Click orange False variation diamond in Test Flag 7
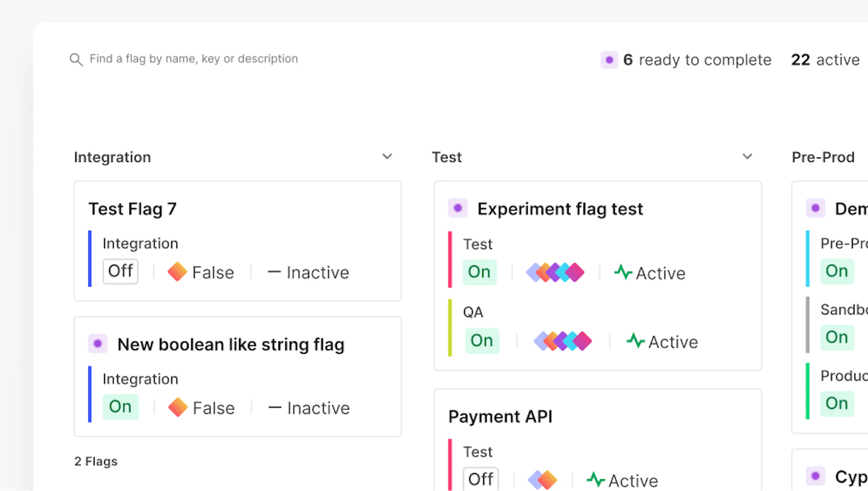This screenshot has height=491, width=868. click(x=177, y=272)
